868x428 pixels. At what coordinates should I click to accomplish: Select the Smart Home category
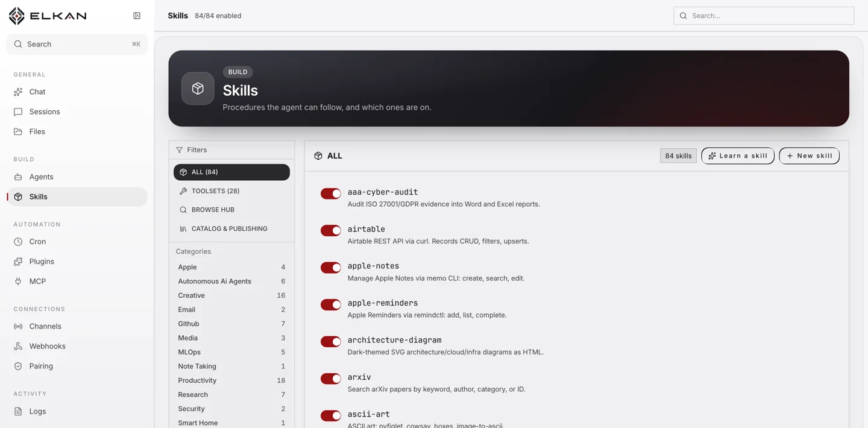(231, 423)
